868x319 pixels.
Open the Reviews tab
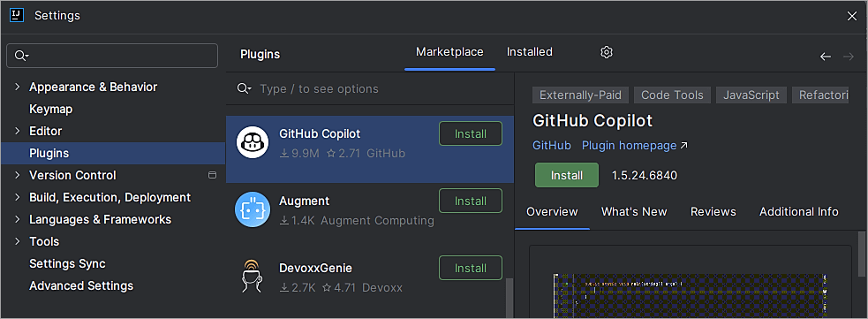click(713, 211)
